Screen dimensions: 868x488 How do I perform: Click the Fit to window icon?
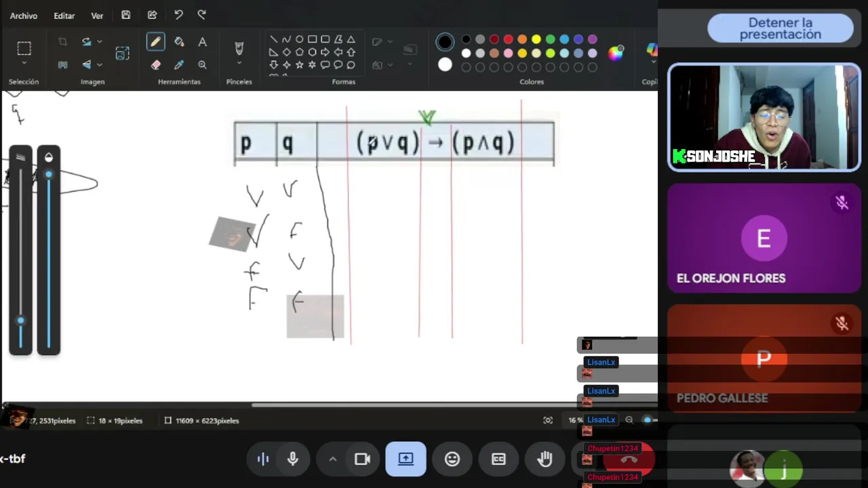click(548, 420)
